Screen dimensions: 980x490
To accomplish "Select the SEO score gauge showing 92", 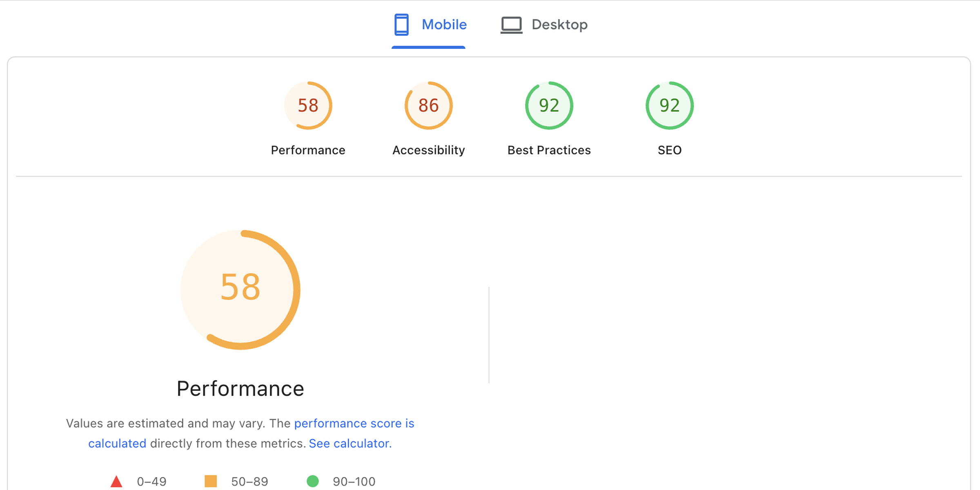I will (x=668, y=105).
